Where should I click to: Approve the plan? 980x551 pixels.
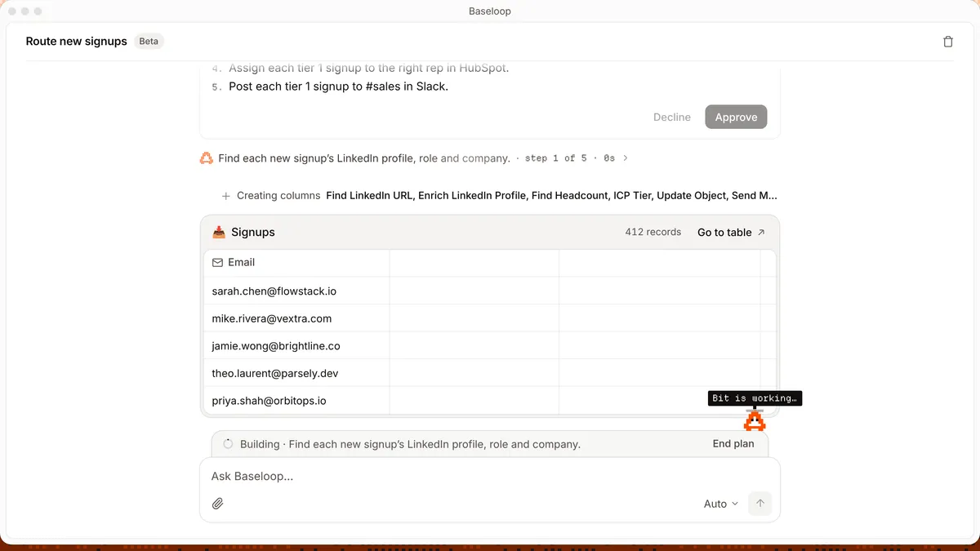coord(736,117)
